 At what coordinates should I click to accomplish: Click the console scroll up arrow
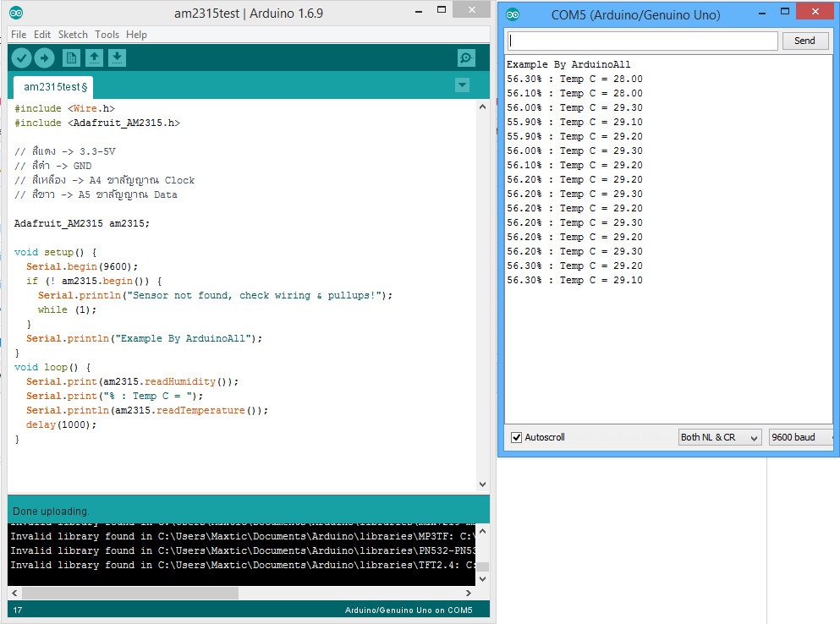click(x=482, y=531)
